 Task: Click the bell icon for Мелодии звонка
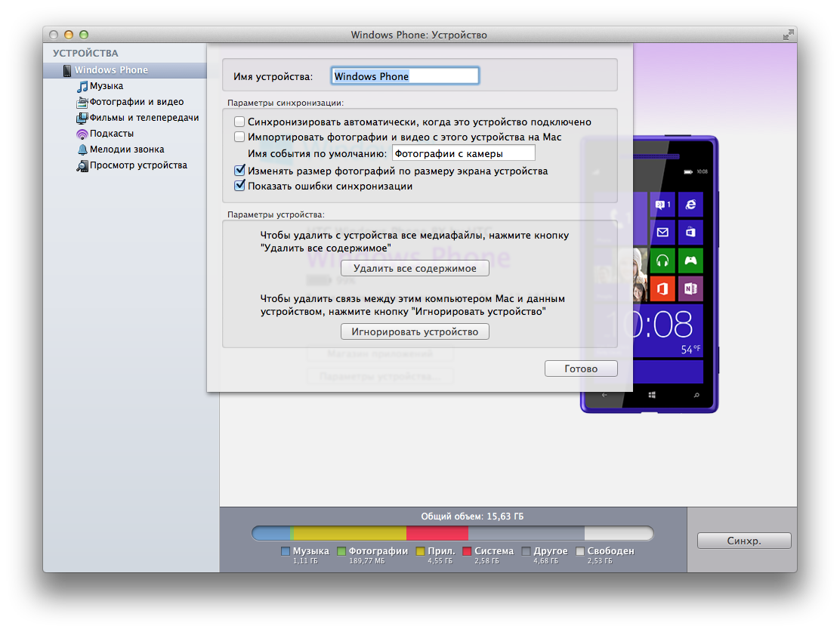point(82,150)
